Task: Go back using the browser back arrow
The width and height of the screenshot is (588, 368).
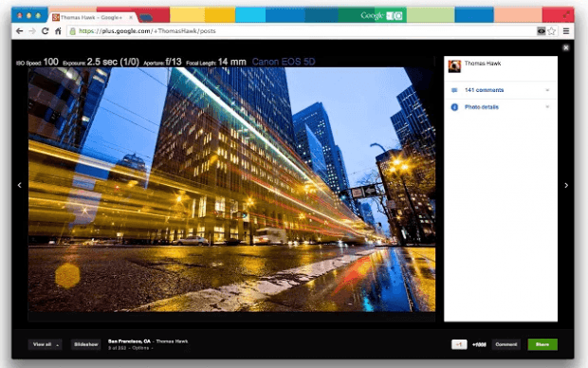Action: coord(20,31)
